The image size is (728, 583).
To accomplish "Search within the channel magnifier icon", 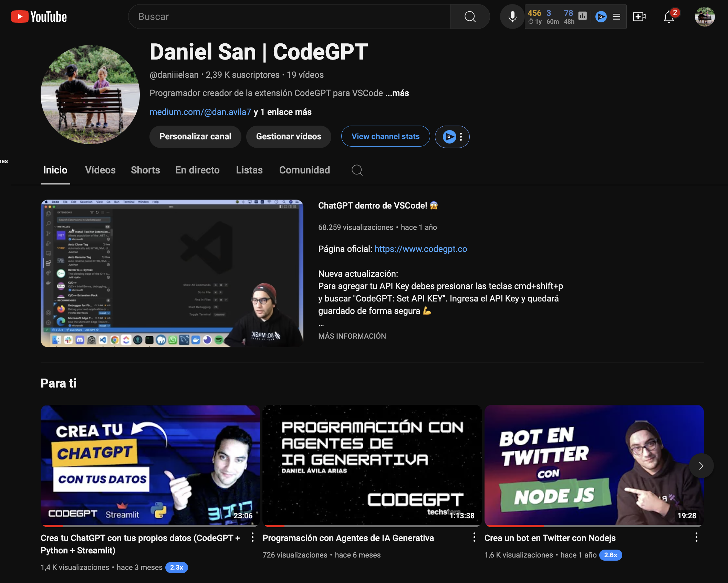I will pyautogui.click(x=357, y=170).
